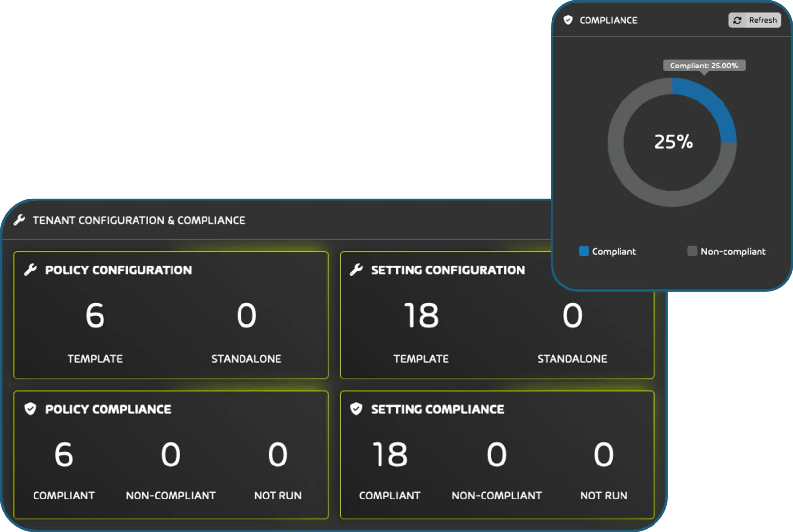This screenshot has width=793, height=532.
Task: Collapse the Compliance panel
Action: 608,20
